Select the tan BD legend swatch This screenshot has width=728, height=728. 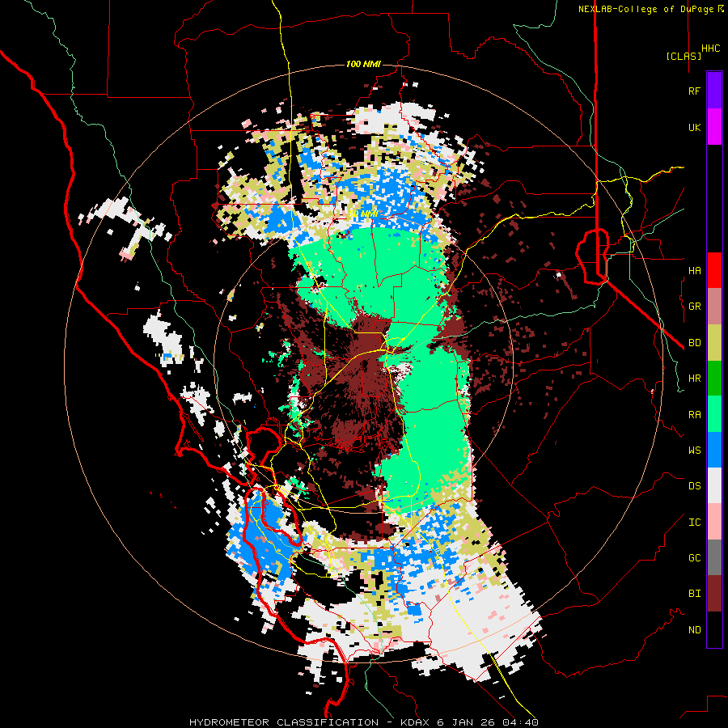click(714, 342)
